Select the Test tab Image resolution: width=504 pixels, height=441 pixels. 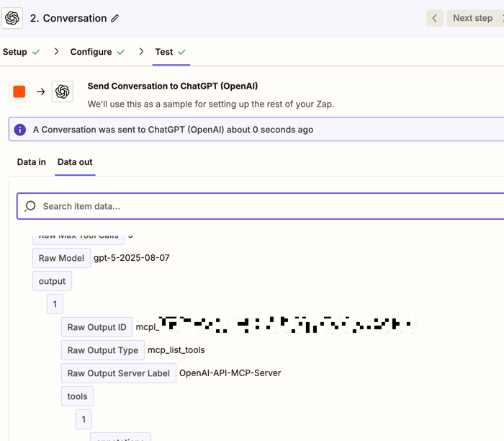164,52
